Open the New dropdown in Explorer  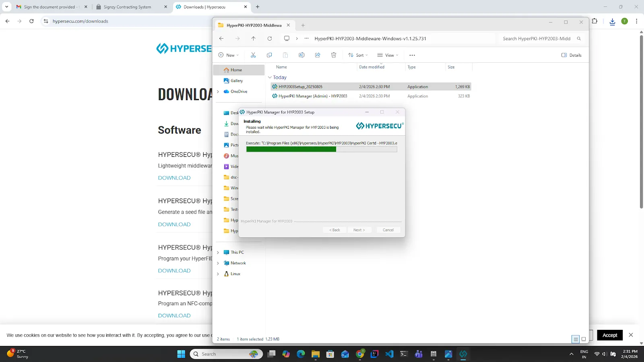(x=229, y=55)
